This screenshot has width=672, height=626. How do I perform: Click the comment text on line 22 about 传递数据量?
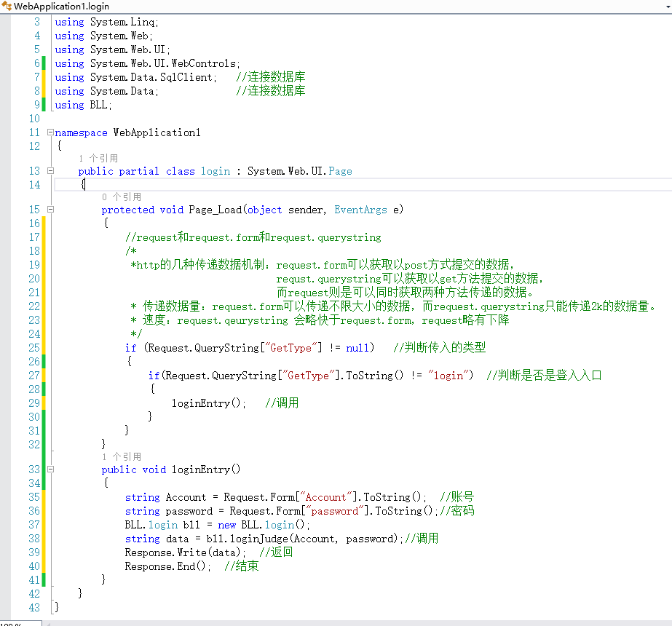point(393,306)
